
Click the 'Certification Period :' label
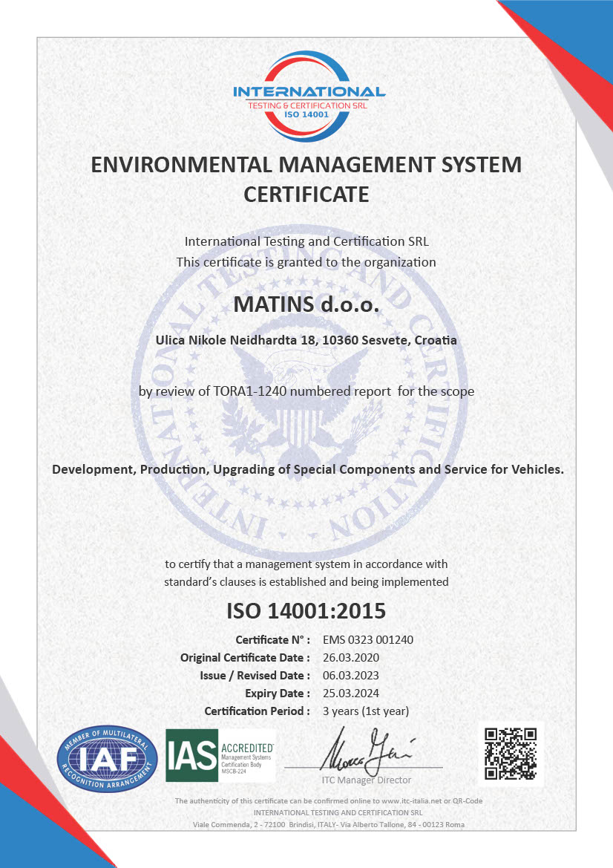pyautogui.click(x=258, y=711)
